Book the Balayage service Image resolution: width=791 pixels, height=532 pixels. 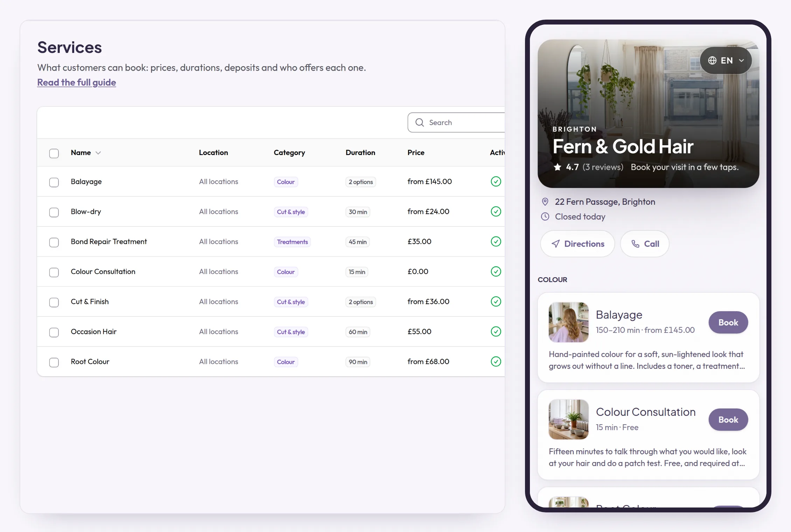pyautogui.click(x=728, y=322)
